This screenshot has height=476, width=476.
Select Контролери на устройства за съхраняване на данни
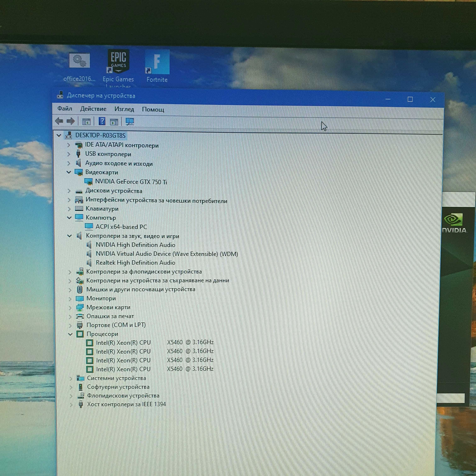[158, 280]
